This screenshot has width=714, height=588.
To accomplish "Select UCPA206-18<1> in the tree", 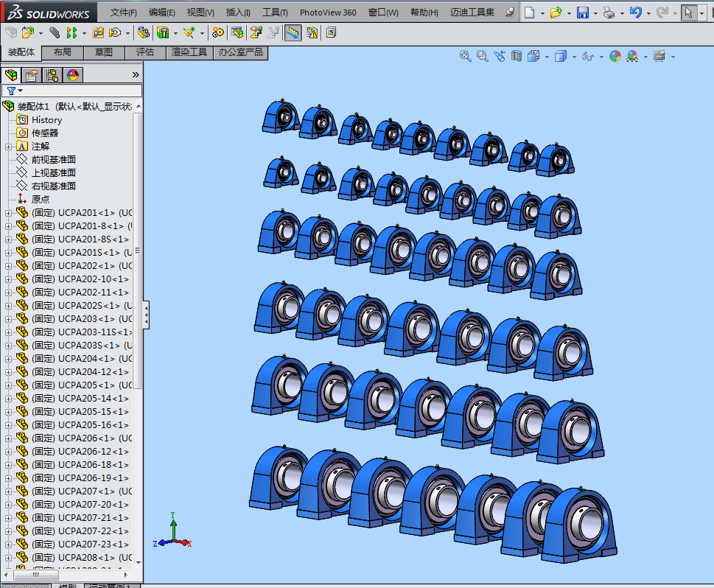I will pos(80,464).
